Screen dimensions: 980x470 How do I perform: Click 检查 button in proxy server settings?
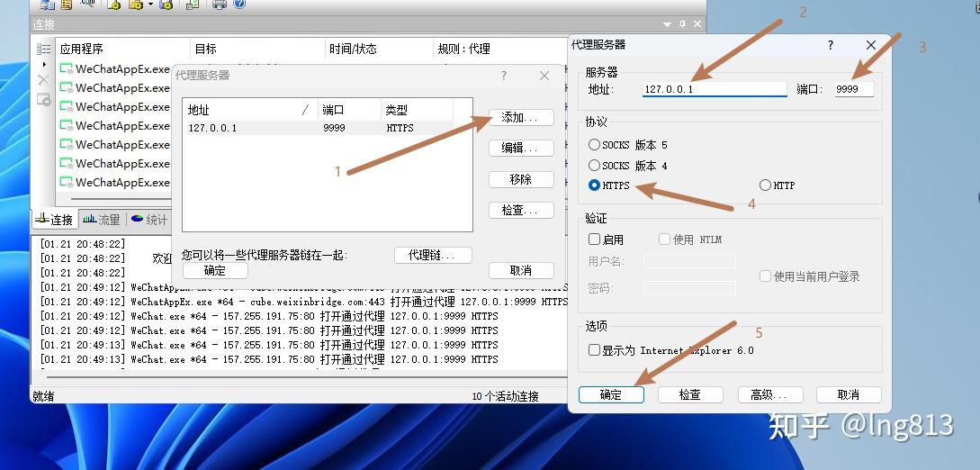point(690,394)
